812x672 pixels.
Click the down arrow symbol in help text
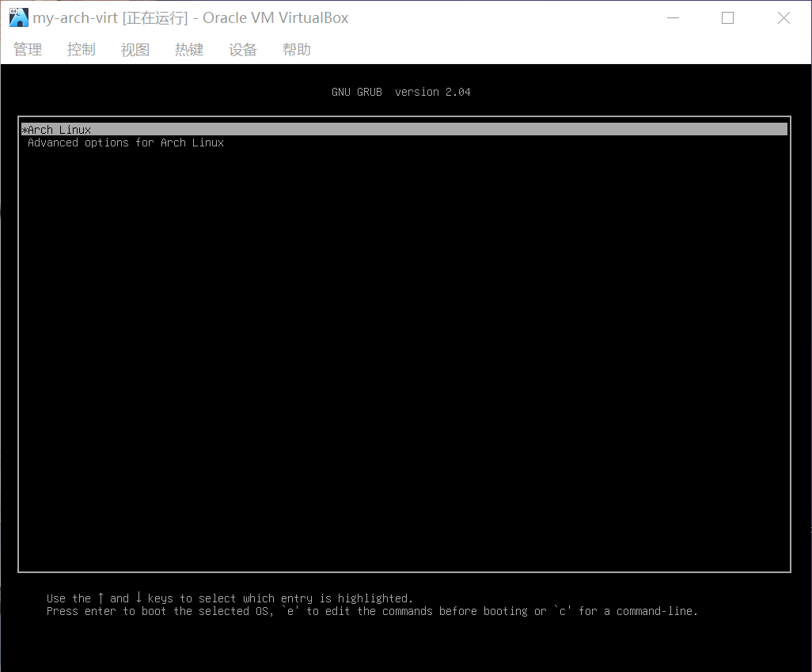pyautogui.click(x=138, y=598)
